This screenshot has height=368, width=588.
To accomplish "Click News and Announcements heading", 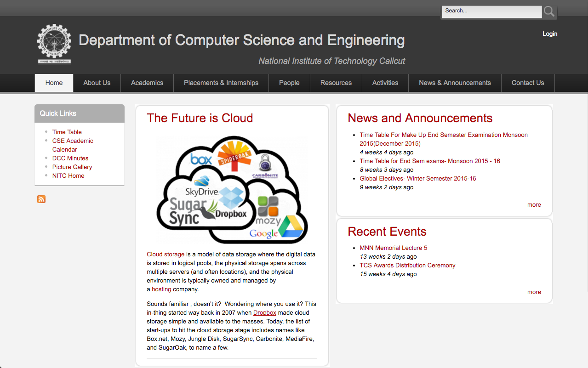I will [x=420, y=118].
